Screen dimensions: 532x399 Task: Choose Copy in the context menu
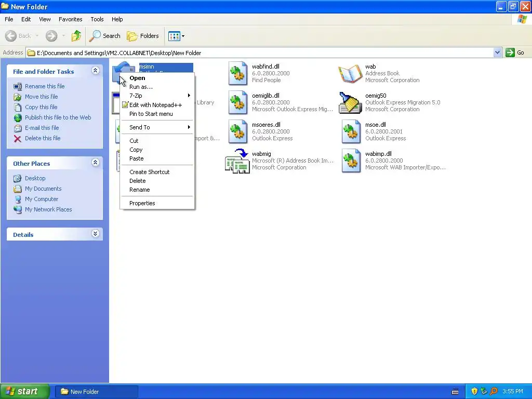click(x=157, y=150)
